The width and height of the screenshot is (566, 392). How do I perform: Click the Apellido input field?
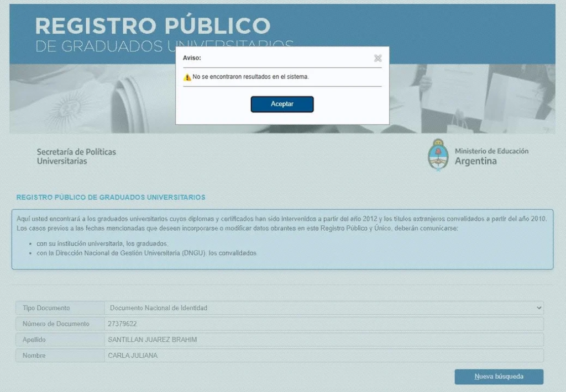(x=323, y=340)
